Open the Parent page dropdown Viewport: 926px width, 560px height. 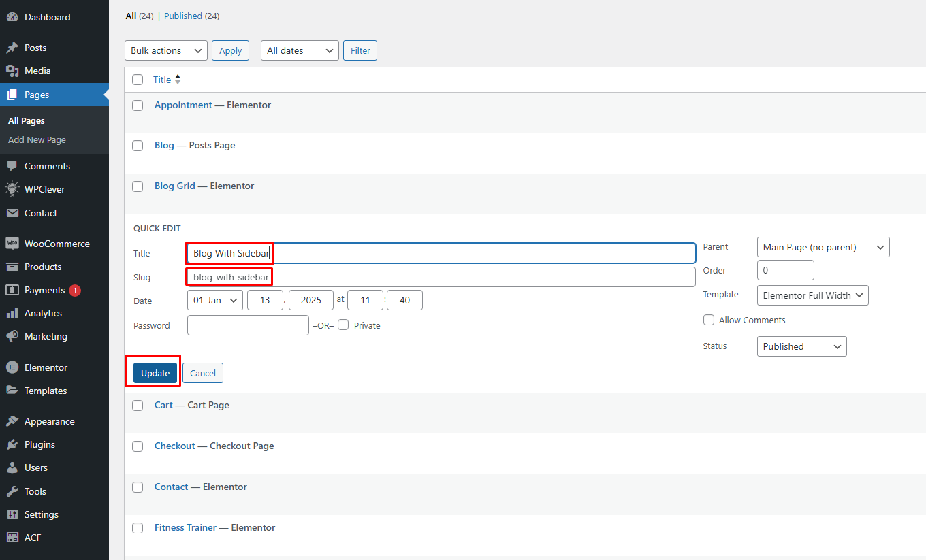(823, 247)
